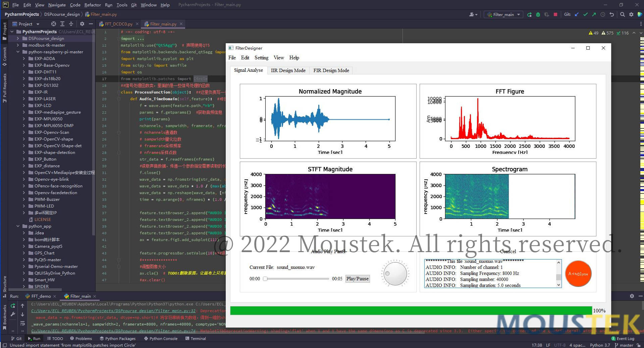The height and width of the screenshot is (348, 644).
Task: Open the Commit side tool window
Action: [4, 56]
